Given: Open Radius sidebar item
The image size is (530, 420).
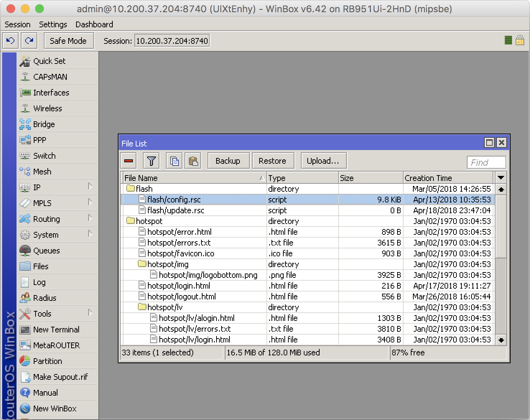Looking at the screenshot, I should [x=58, y=298].
